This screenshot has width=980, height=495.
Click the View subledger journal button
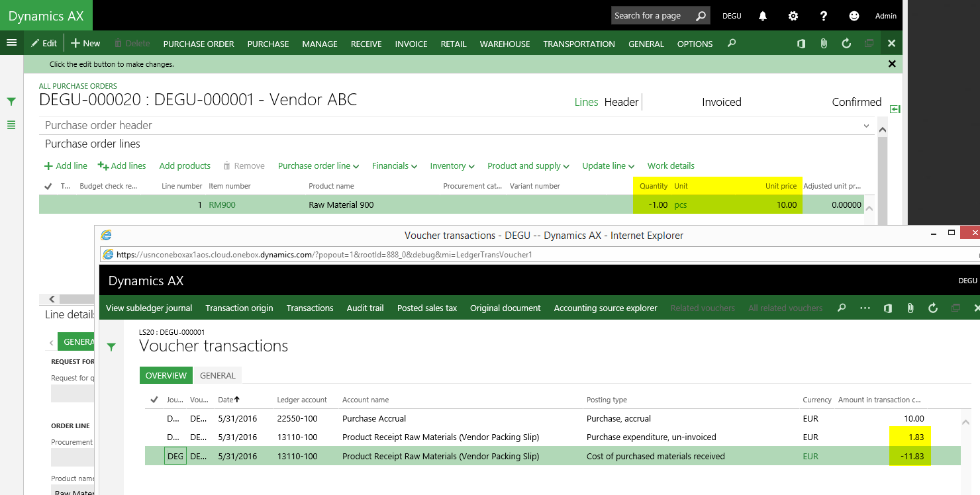[149, 308]
